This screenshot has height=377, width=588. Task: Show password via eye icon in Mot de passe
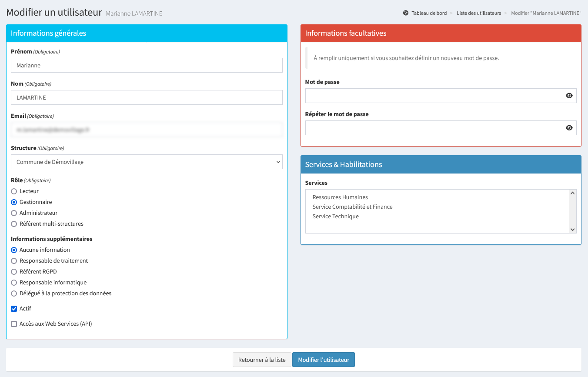coord(569,96)
